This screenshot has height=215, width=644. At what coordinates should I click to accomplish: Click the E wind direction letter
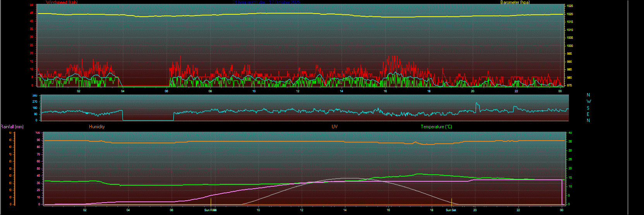tap(588, 114)
